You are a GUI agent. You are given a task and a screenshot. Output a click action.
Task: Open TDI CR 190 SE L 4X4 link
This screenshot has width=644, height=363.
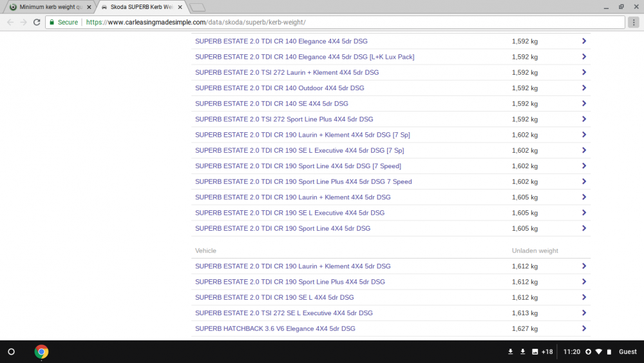point(274,297)
